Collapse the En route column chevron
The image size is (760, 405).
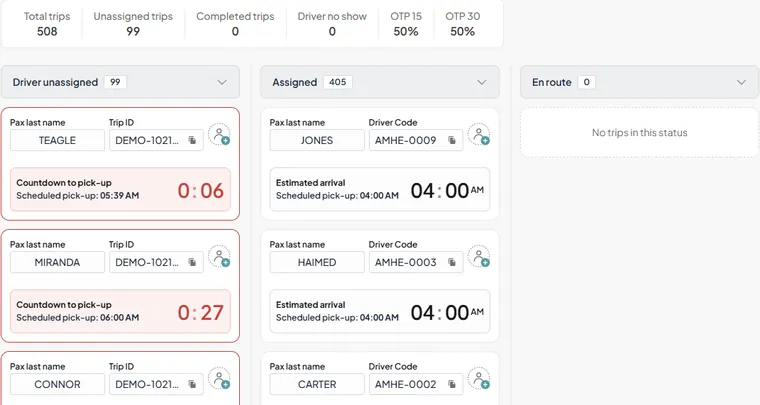pos(742,82)
